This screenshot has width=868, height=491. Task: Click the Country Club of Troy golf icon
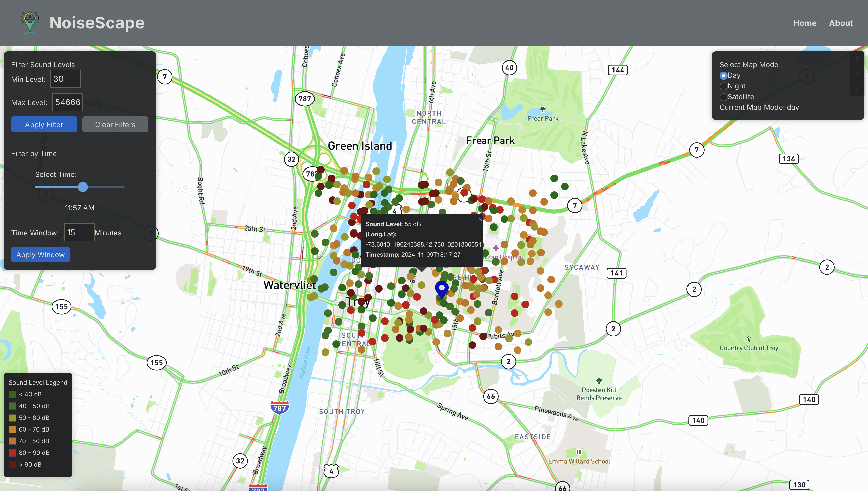click(749, 339)
